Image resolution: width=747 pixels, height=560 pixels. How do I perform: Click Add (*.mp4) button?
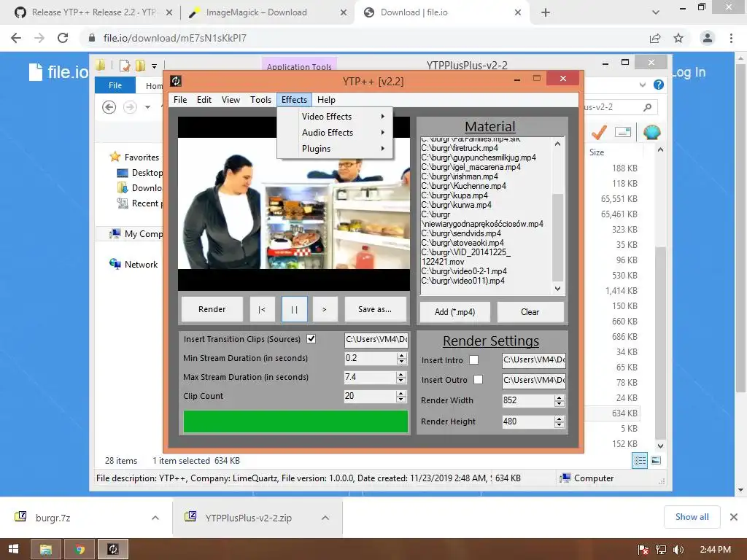pos(454,312)
